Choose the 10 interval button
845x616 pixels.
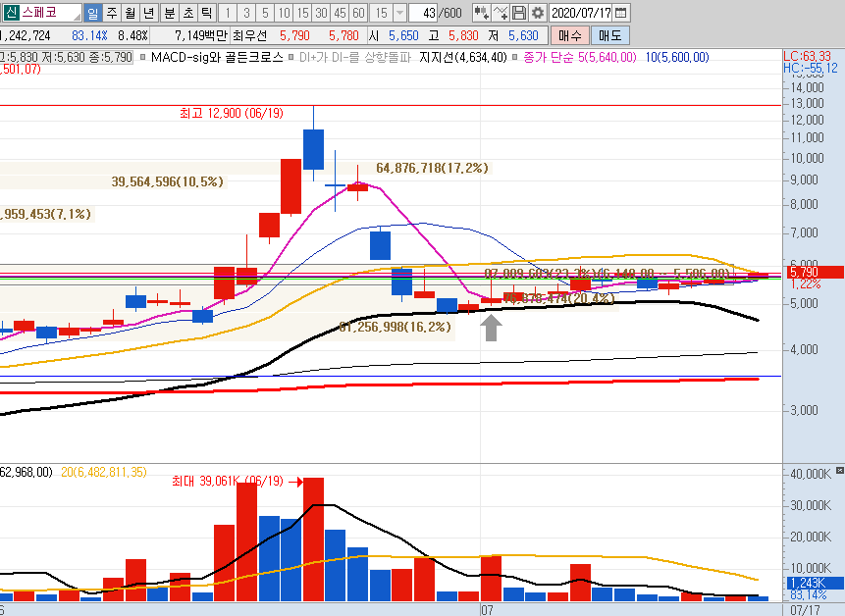[284, 13]
